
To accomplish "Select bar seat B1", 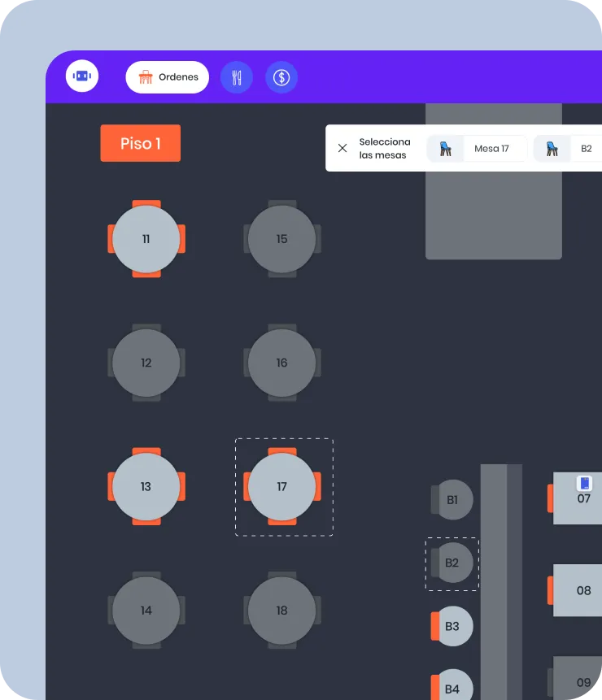I will pos(452,499).
